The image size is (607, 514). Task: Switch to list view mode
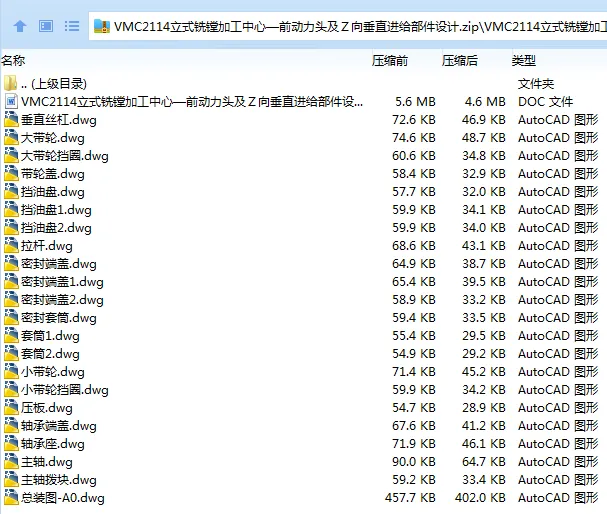tap(72, 26)
